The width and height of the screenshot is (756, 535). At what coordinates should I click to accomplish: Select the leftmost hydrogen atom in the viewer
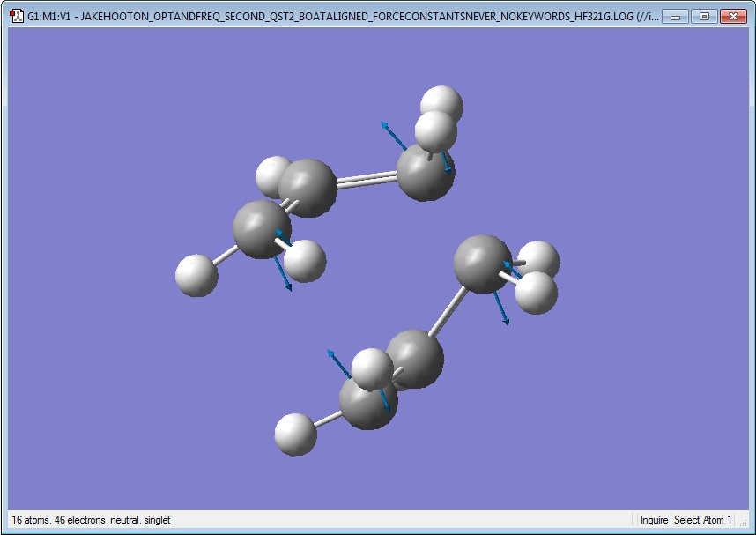tap(196, 276)
